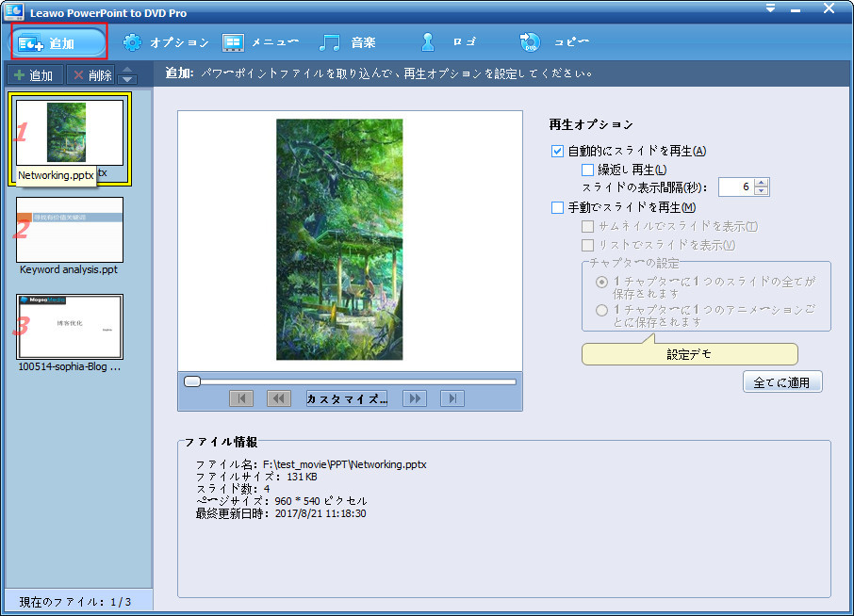Open the コピー DVD burn tab
854x616 pixels.
click(x=554, y=42)
